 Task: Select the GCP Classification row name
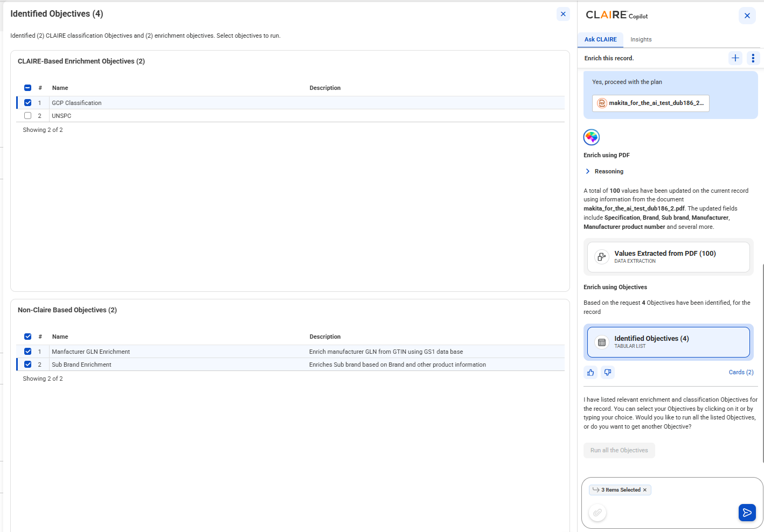pos(77,103)
